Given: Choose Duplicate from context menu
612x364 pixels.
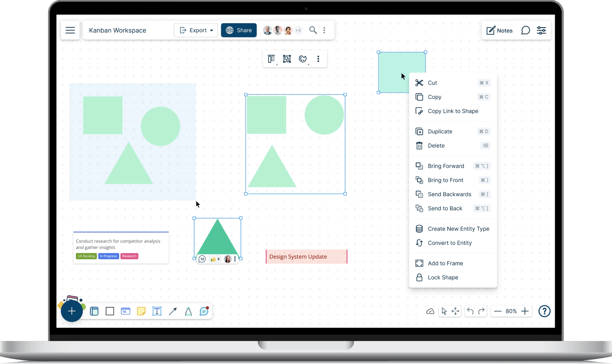Looking at the screenshot, I should (440, 131).
